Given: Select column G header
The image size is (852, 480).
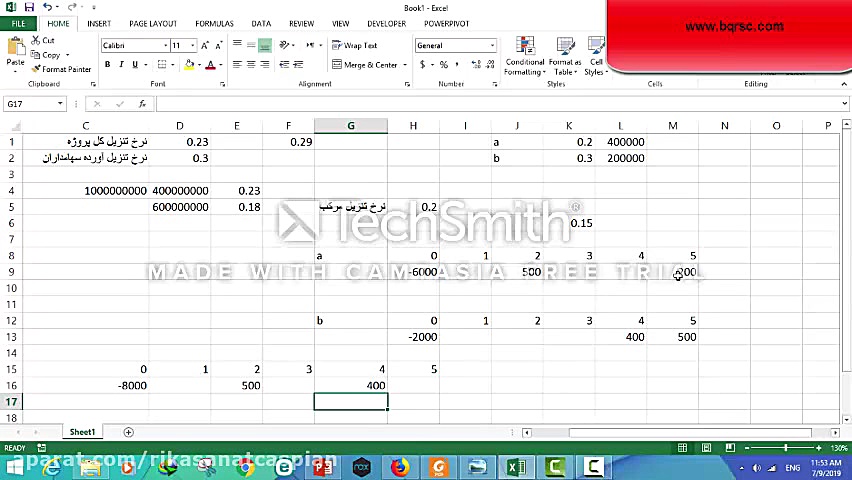Looking at the screenshot, I should pos(351,126).
